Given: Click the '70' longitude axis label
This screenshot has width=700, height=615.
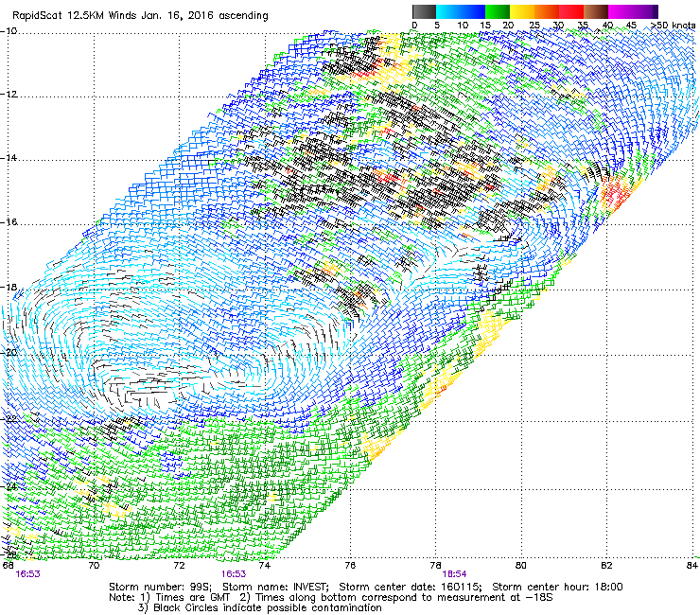Looking at the screenshot, I should (94, 566).
